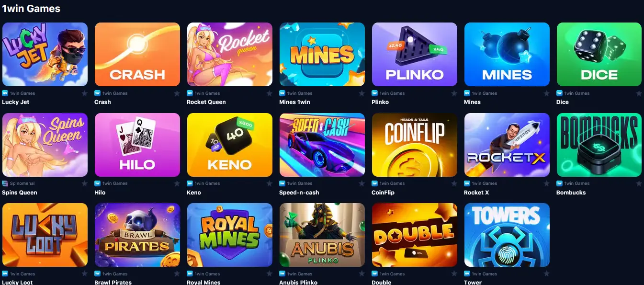Screen dimensions: 644x285
Task: Click the star icon beside CoinFlip provider
Action: click(x=454, y=183)
